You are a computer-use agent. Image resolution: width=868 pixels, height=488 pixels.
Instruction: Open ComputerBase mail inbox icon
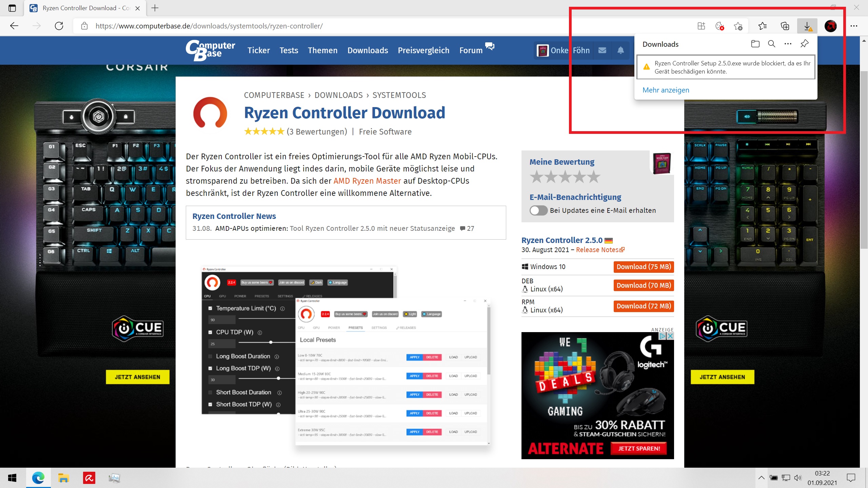[x=602, y=50]
